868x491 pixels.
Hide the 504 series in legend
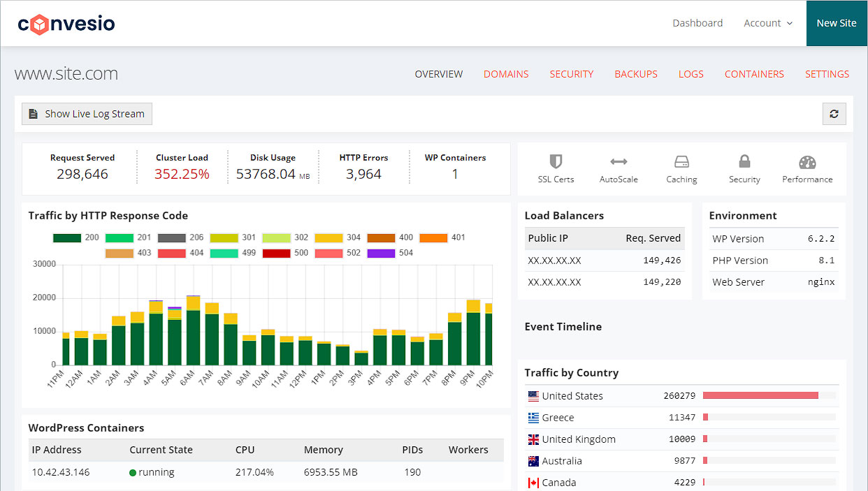point(381,253)
